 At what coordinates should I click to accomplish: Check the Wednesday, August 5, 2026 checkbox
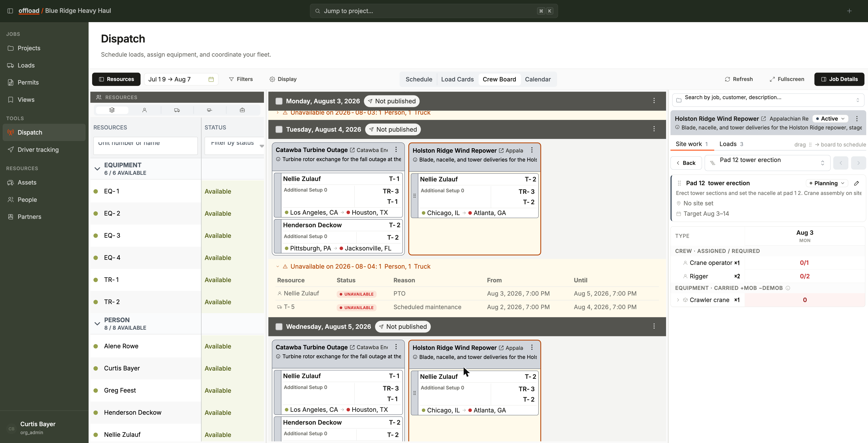279,327
